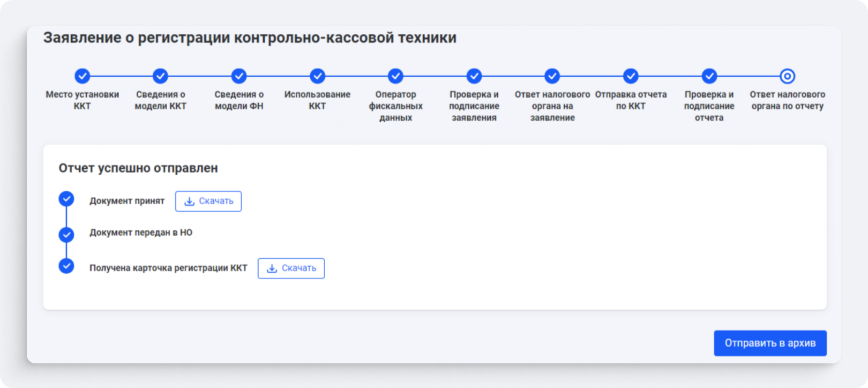Viewport: 868px width, 388px height.
Task: Click 'Проверка и подписание заявления' step checkmark
Action: pyautogui.click(x=474, y=76)
